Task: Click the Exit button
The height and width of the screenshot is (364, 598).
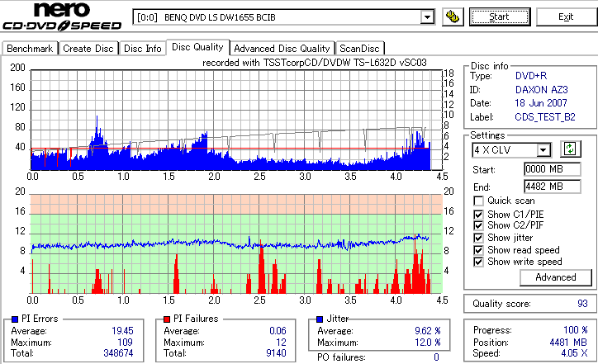Action: coord(566,17)
